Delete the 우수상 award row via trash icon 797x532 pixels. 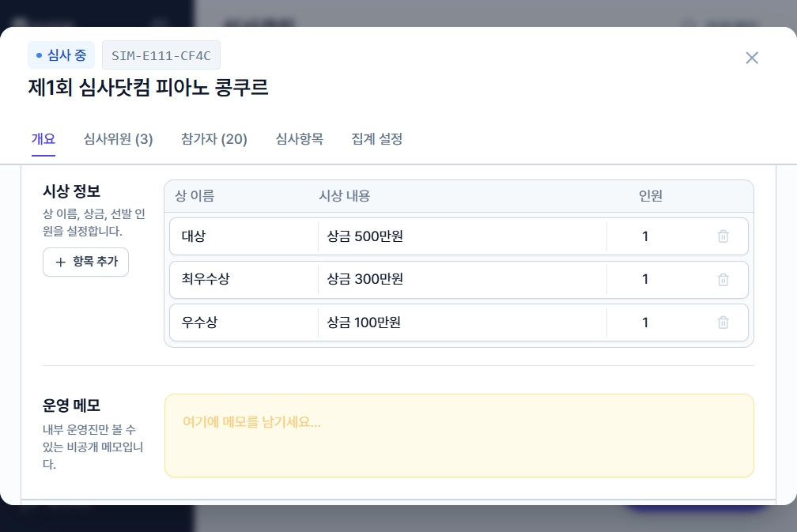pyautogui.click(x=723, y=323)
